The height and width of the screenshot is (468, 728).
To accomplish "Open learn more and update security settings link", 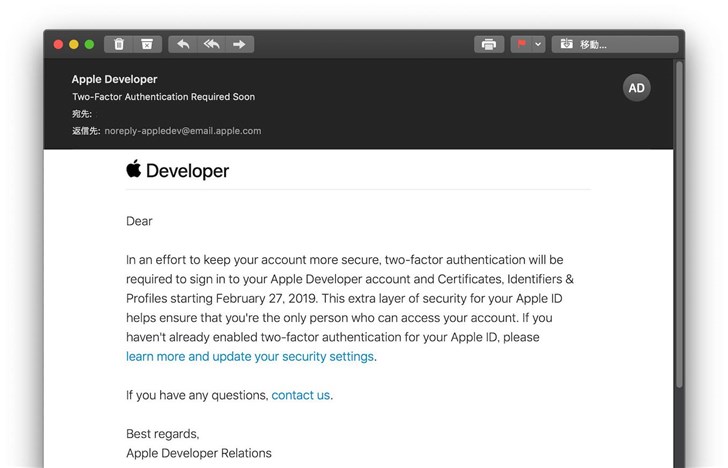I will (251, 357).
